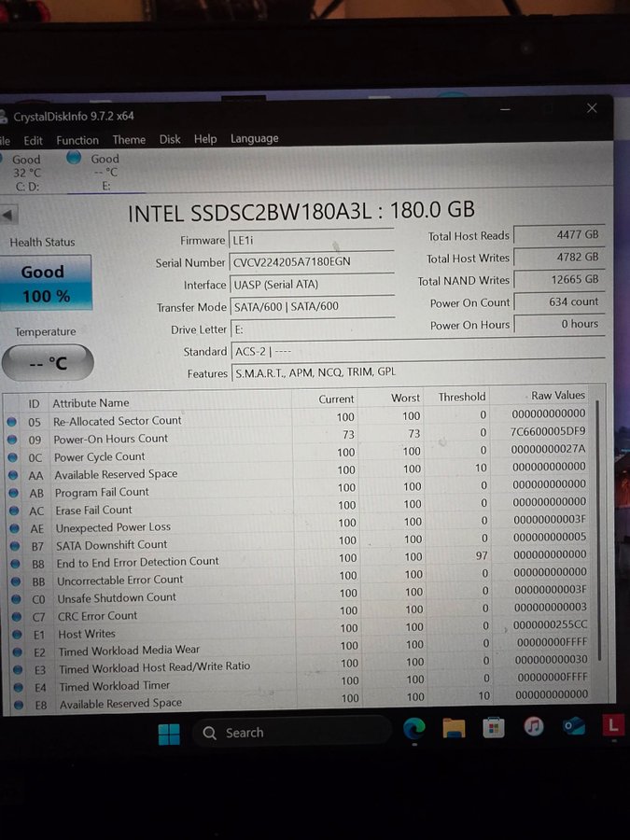This screenshot has height=840, width=630.
Task: Click the Good 100 % health status button
Action: [x=45, y=283]
